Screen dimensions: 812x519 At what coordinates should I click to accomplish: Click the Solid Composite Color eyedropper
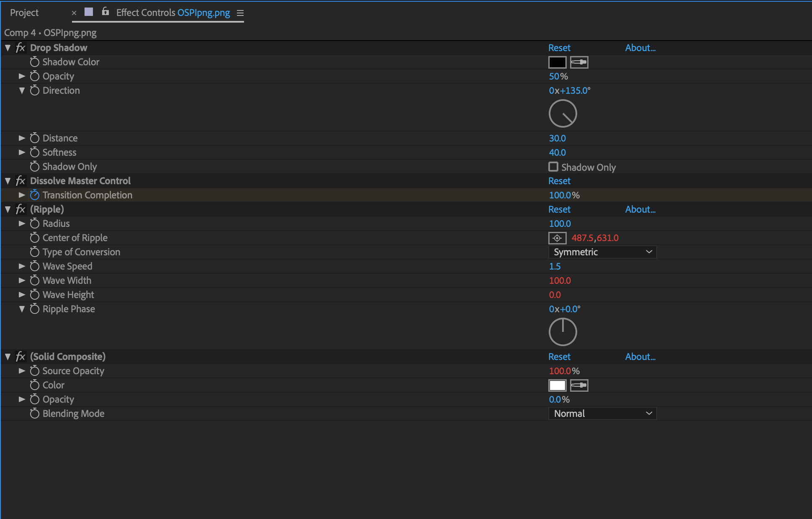click(x=579, y=385)
